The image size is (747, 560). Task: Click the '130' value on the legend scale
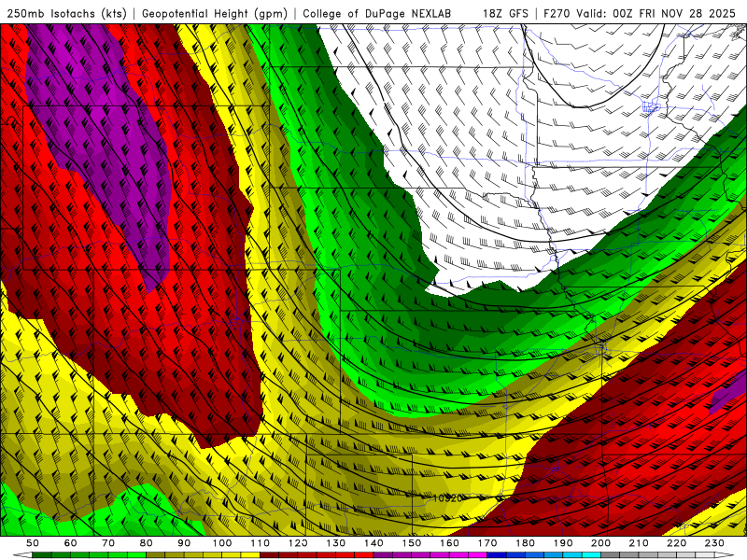click(x=336, y=543)
